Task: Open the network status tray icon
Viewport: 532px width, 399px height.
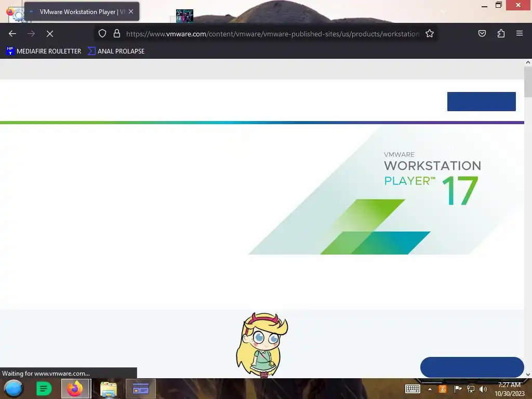Action: point(471,389)
